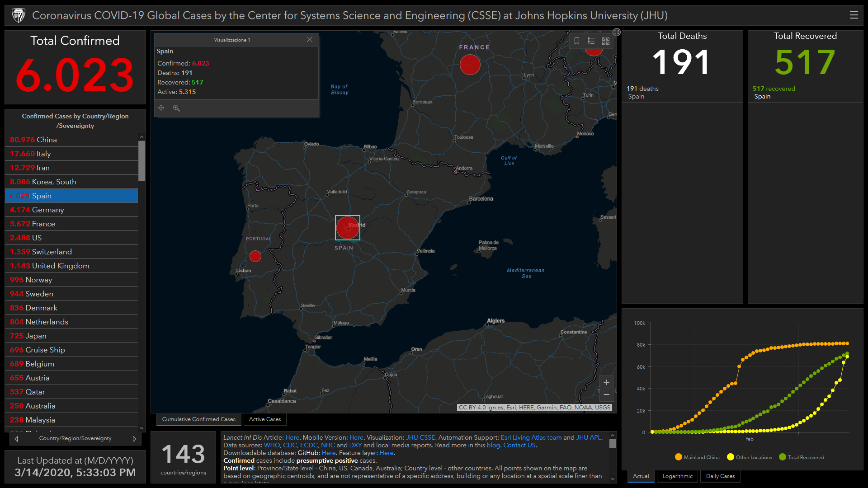Select China in the confirmed cases list

click(71, 140)
